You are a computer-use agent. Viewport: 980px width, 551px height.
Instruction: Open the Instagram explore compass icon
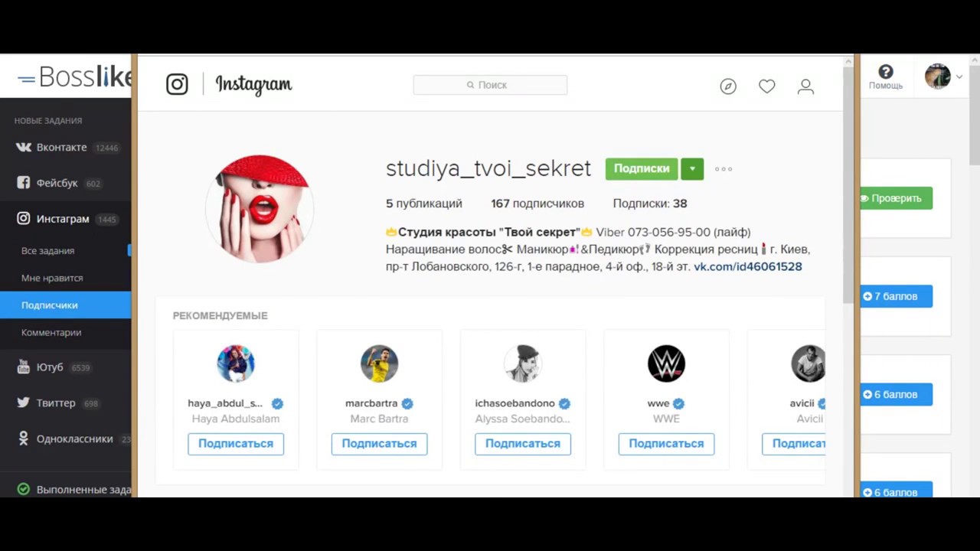[x=728, y=86]
